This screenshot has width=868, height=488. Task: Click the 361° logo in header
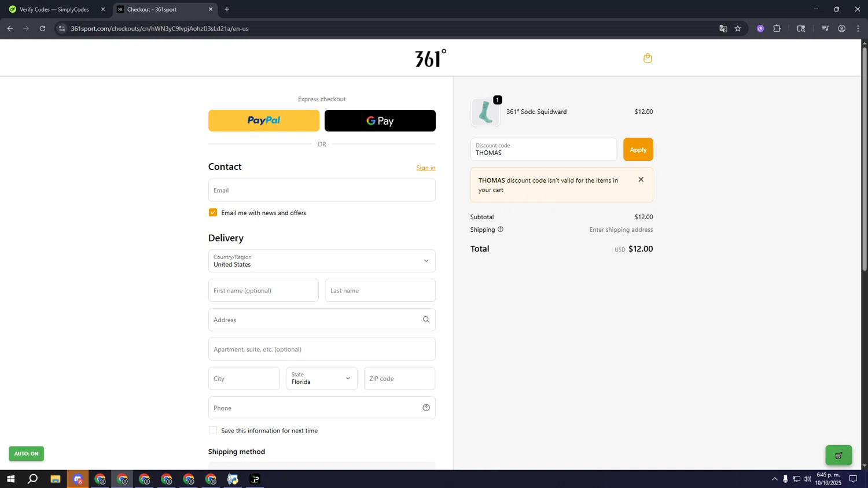point(431,58)
